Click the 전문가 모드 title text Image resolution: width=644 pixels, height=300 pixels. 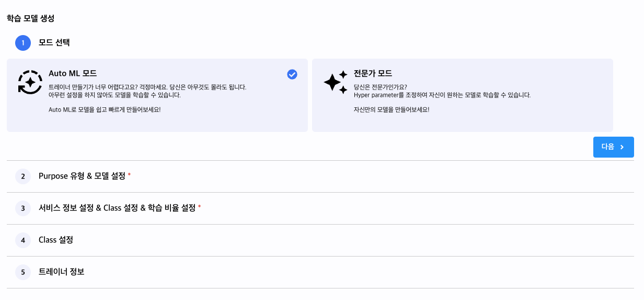[x=373, y=73]
